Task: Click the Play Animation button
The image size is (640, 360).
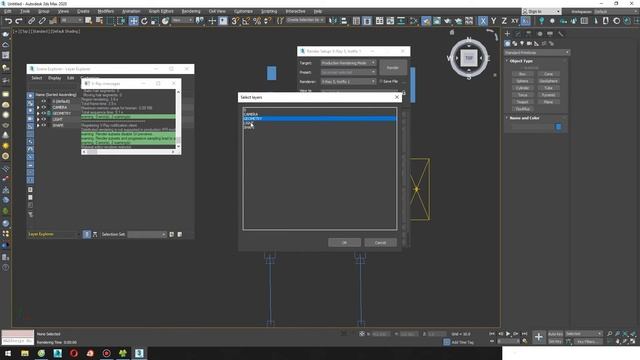Action: (x=508, y=334)
